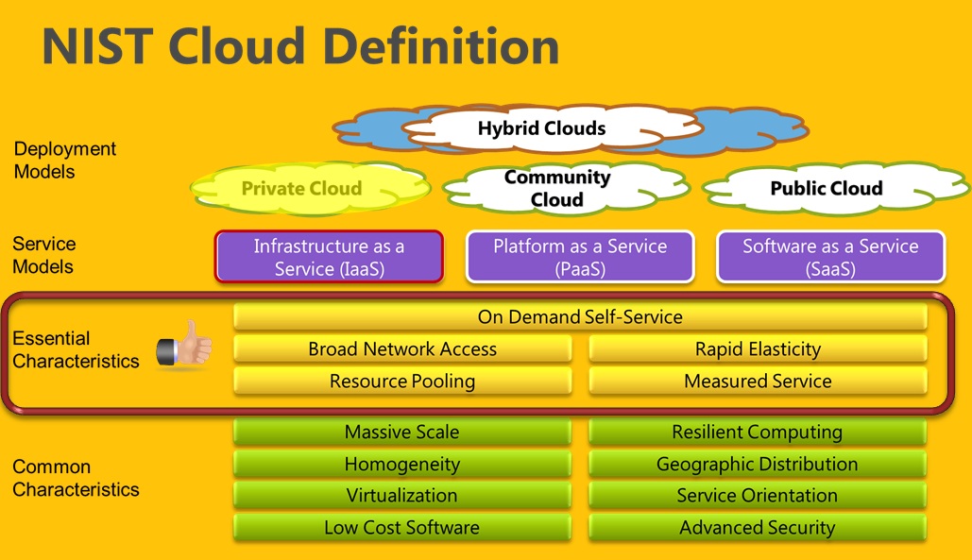Expand the Platform as a Service box

tap(579, 256)
